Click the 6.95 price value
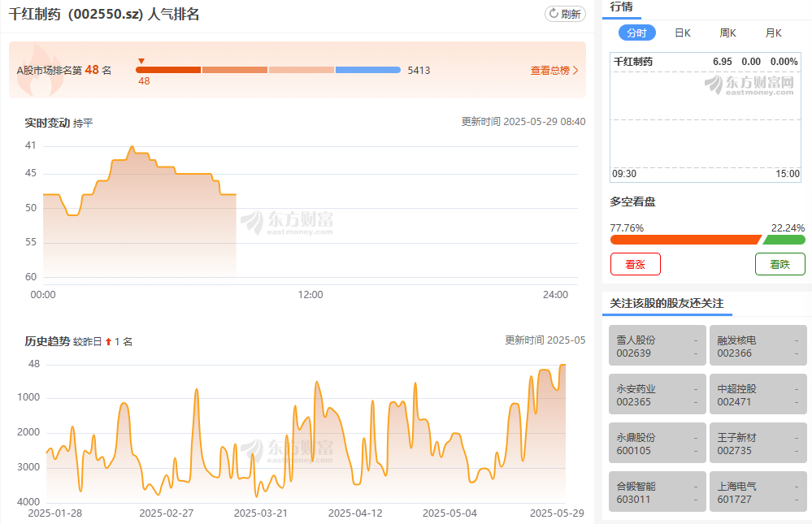The width and height of the screenshot is (812, 524). pyautogui.click(x=723, y=62)
